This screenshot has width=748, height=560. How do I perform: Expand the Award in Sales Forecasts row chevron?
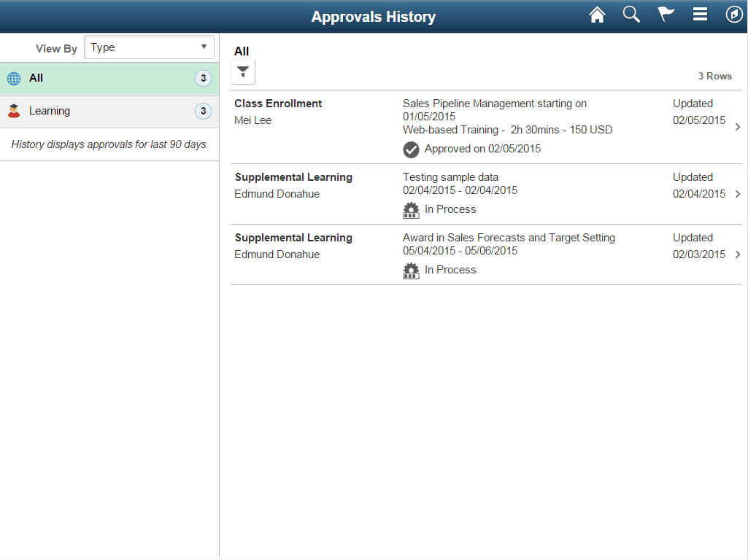[x=737, y=254]
